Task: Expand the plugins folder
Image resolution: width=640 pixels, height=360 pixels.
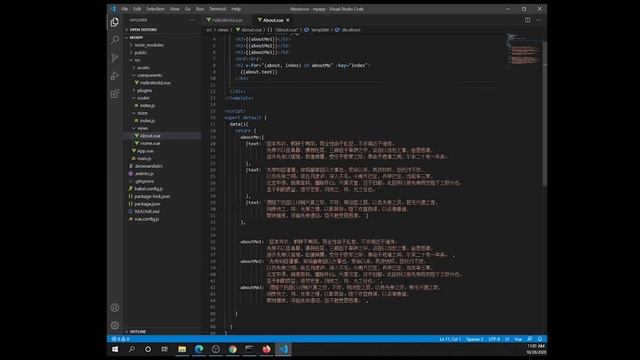Action: point(162,90)
